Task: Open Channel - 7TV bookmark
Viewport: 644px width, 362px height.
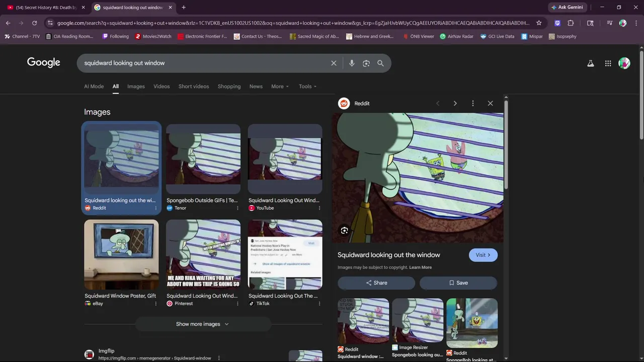Action: point(22,37)
